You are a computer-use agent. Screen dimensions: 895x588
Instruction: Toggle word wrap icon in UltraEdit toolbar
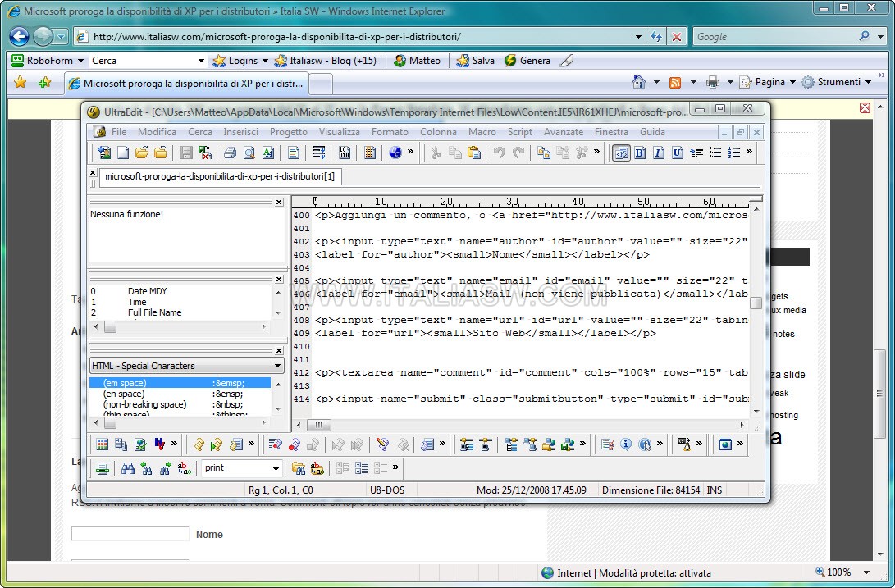[319, 153]
